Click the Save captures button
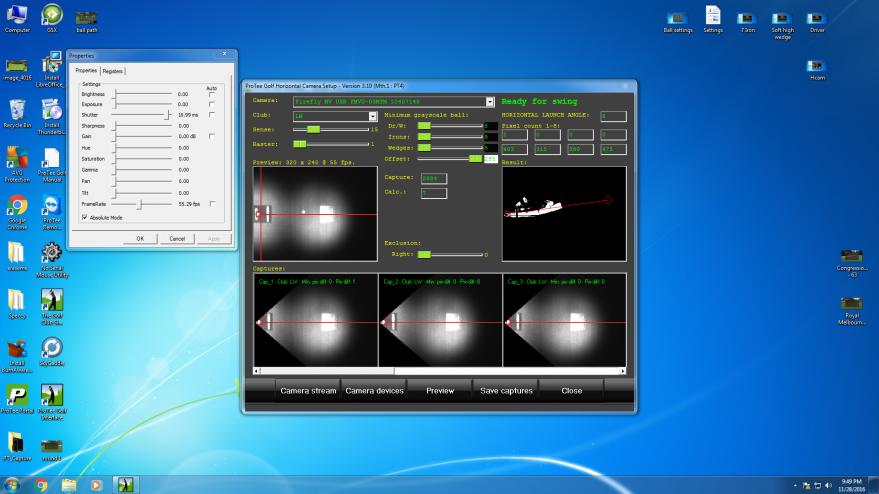879x494 pixels. [505, 391]
